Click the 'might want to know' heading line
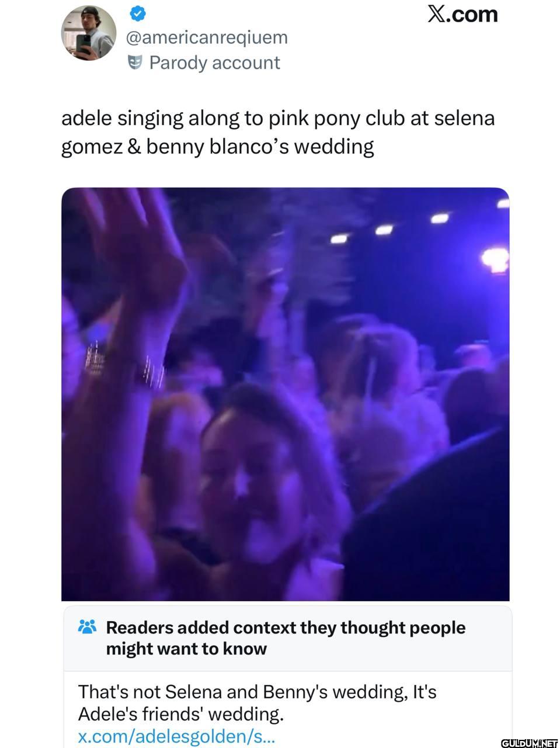 pos(186,649)
